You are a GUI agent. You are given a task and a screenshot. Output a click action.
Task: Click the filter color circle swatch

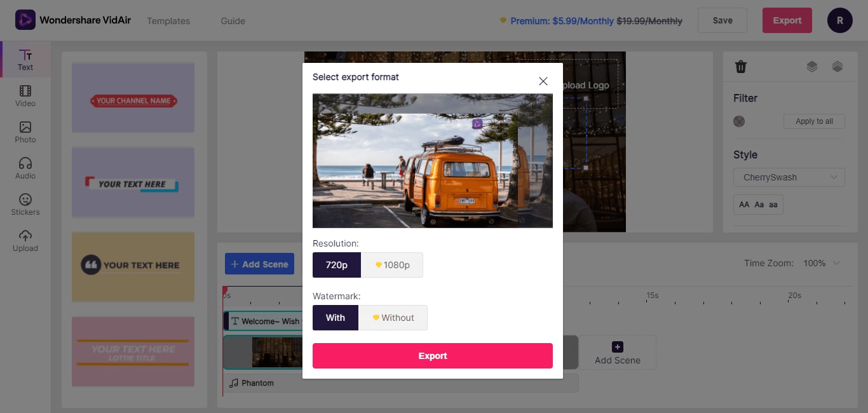[739, 121]
